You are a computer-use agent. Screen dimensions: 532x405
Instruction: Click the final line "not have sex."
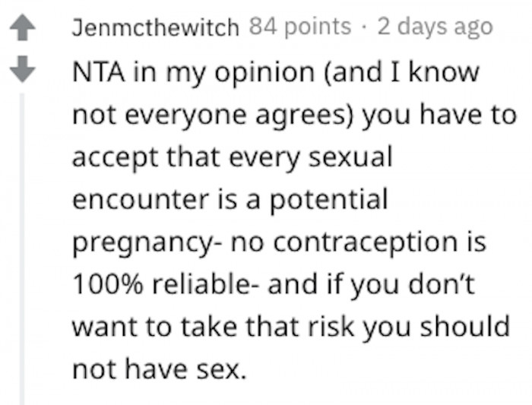tap(160, 370)
